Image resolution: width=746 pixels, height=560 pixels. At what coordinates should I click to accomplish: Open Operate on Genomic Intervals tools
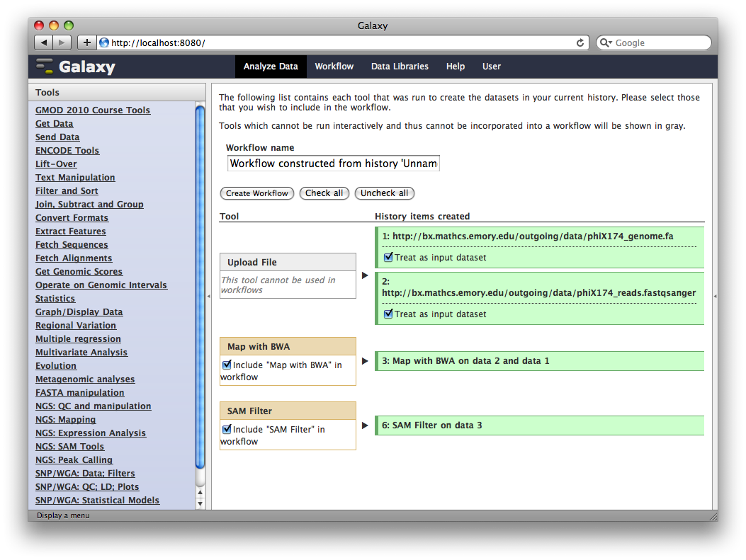pyautogui.click(x=101, y=285)
